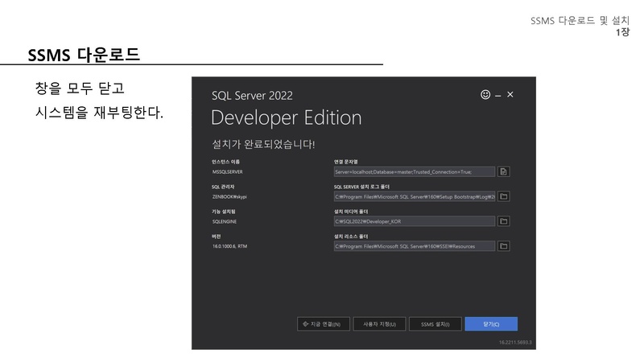Screen dimensions: 644x362
Task: Click the SQLENGINE installed feature text
Action: pyautogui.click(x=225, y=221)
